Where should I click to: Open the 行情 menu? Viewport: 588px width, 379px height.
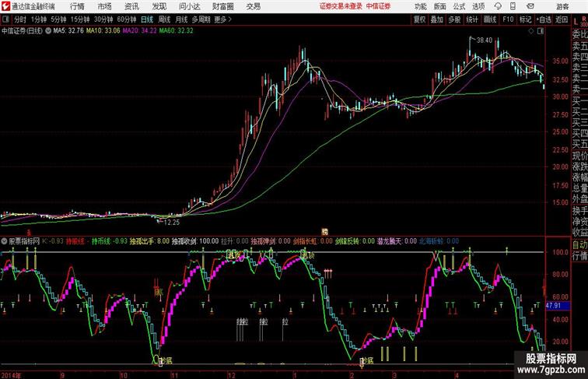point(77,6)
